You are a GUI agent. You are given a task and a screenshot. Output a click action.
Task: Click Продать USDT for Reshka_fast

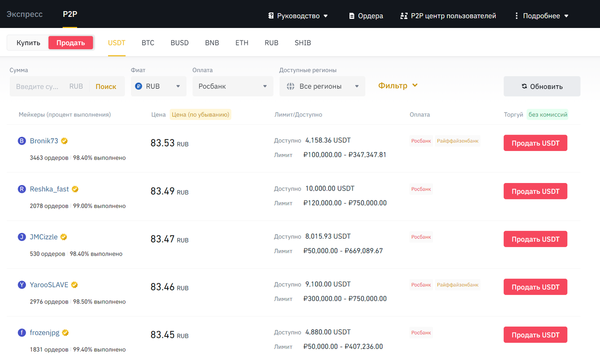click(535, 191)
